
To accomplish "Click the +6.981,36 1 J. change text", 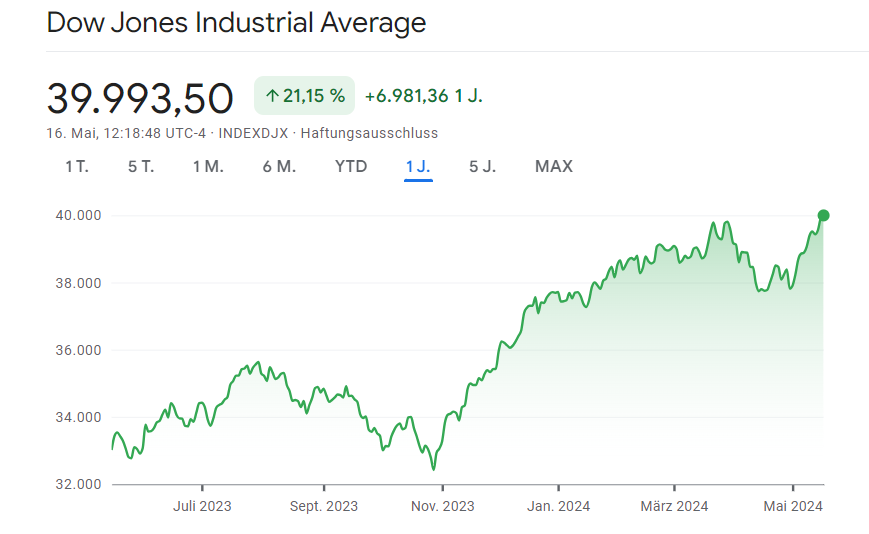I will pos(423,96).
